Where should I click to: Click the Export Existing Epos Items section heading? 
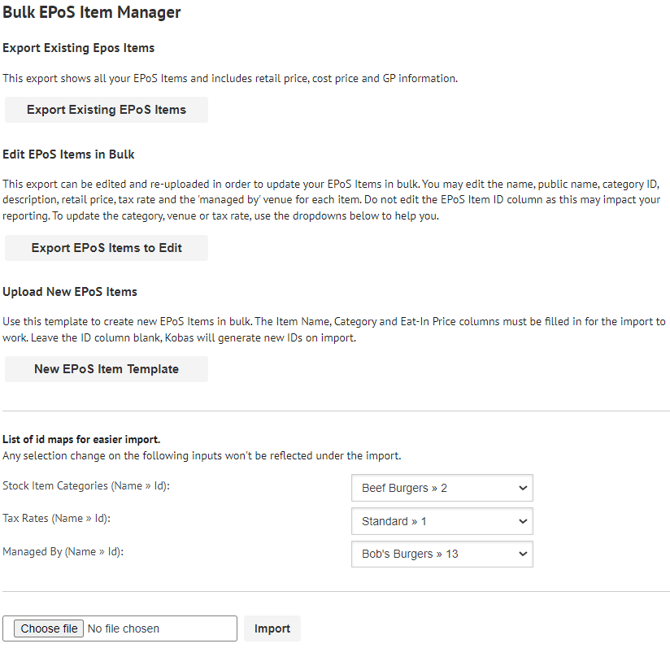tap(78, 48)
